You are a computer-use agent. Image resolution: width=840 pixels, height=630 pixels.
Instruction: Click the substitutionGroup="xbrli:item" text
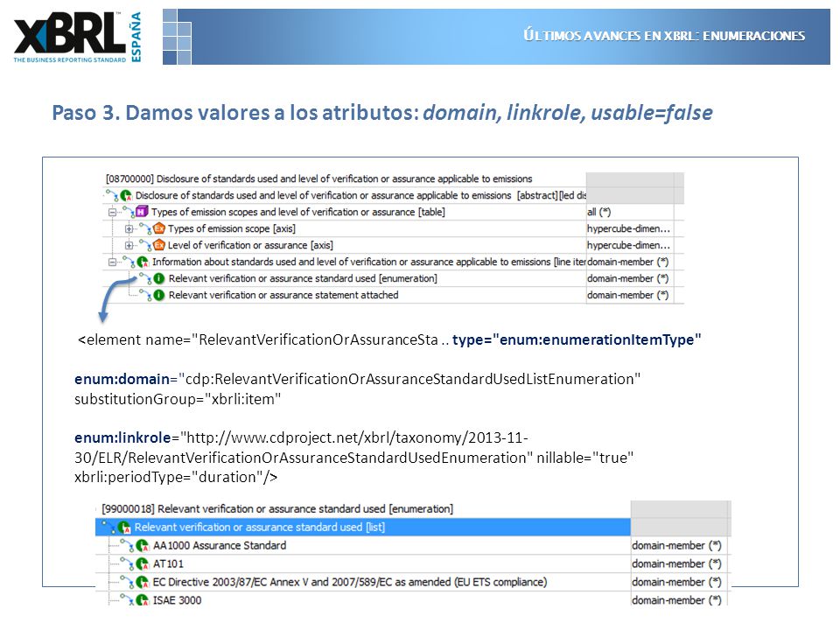click(178, 399)
